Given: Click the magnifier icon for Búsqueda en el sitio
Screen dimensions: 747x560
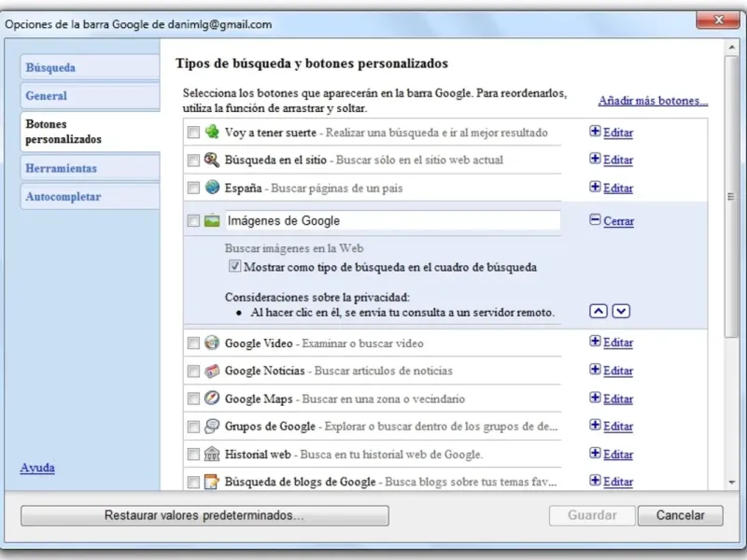Looking at the screenshot, I should [212, 160].
